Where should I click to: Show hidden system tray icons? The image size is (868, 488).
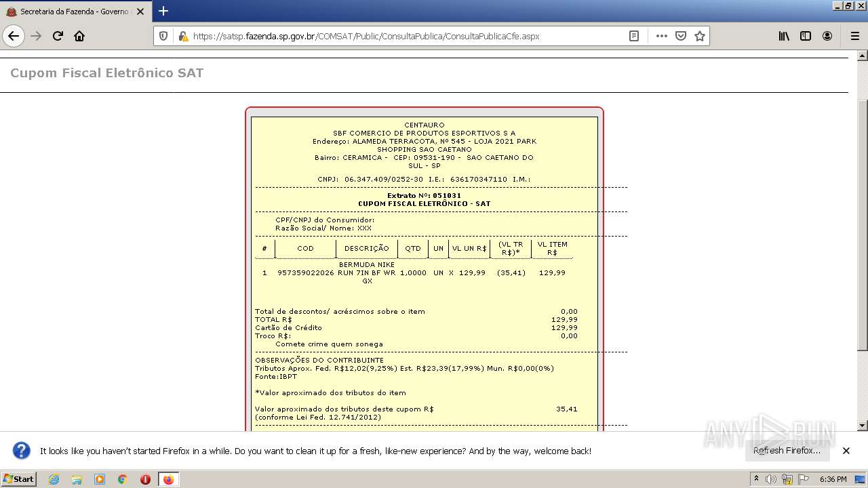[x=756, y=479]
